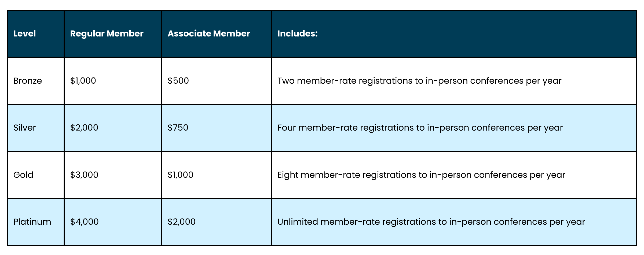Select the Four member-rate registrations text
This screenshot has height=255, width=644.
[420, 128]
